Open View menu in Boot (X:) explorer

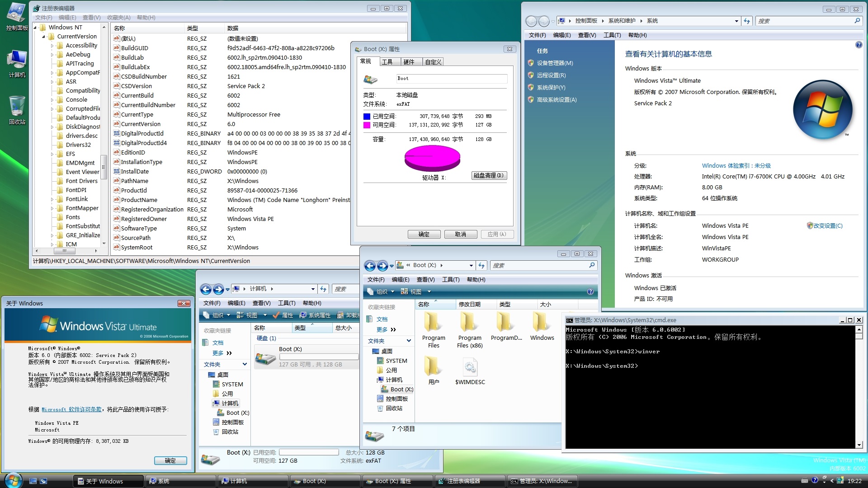click(425, 280)
